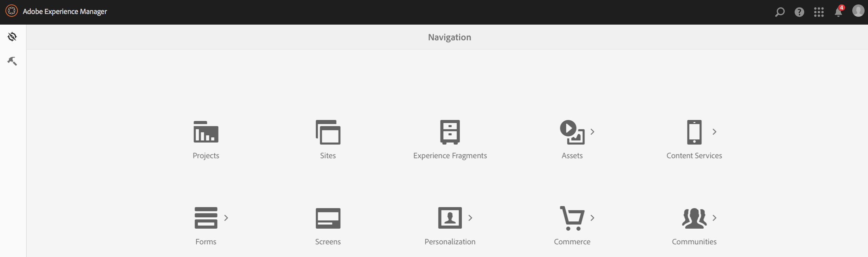Image resolution: width=868 pixels, height=257 pixels.
Task: Open the Projects console icon
Action: pyautogui.click(x=206, y=132)
